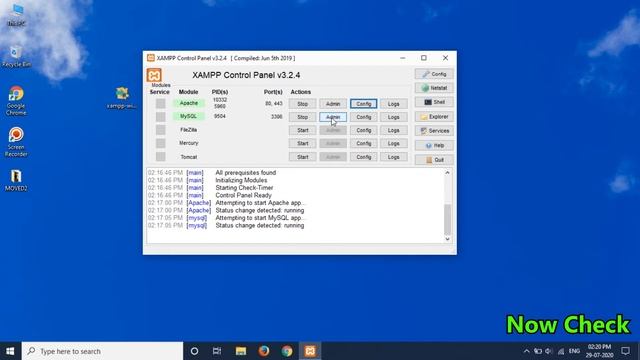Viewport: 640px width, 360px height.
Task: Open the Apache Config menu
Action: pyautogui.click(x=363, y=104)
